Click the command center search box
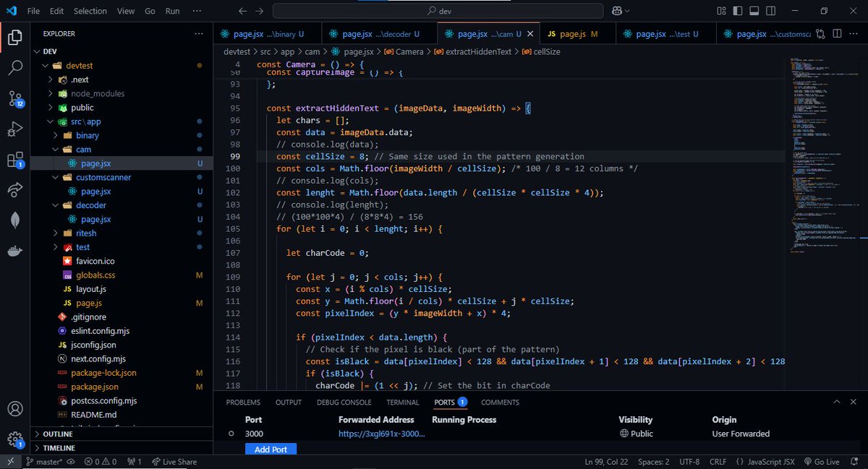Viewport: 868px width, 469px height. point(437,11)
